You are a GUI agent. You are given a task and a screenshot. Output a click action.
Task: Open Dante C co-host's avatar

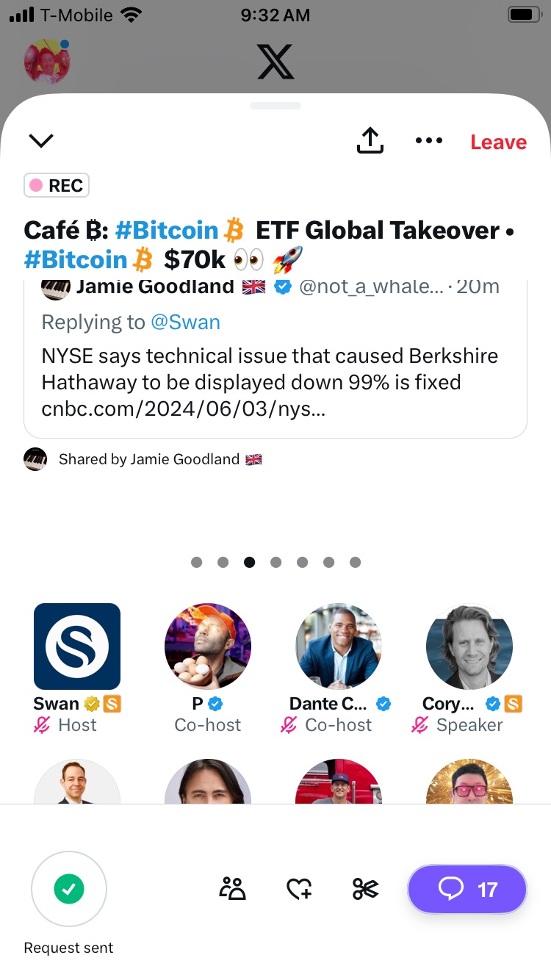click(x=339, y=646)
